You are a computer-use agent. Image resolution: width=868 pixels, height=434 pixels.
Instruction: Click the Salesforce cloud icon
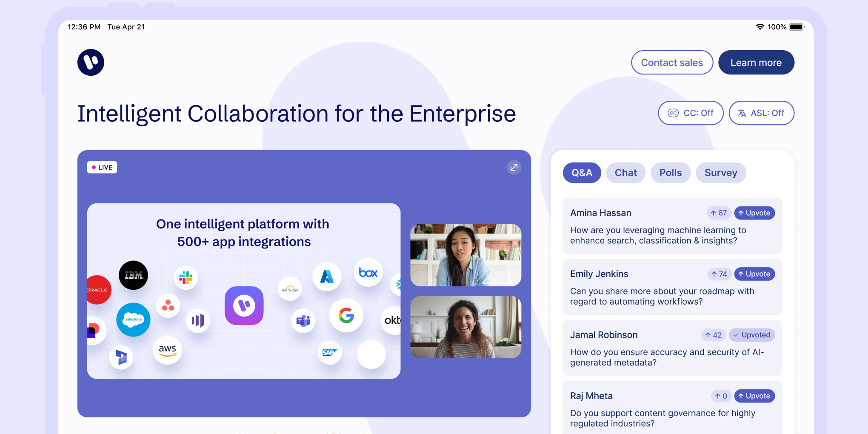pyautogui.click(x=133, y=320)
